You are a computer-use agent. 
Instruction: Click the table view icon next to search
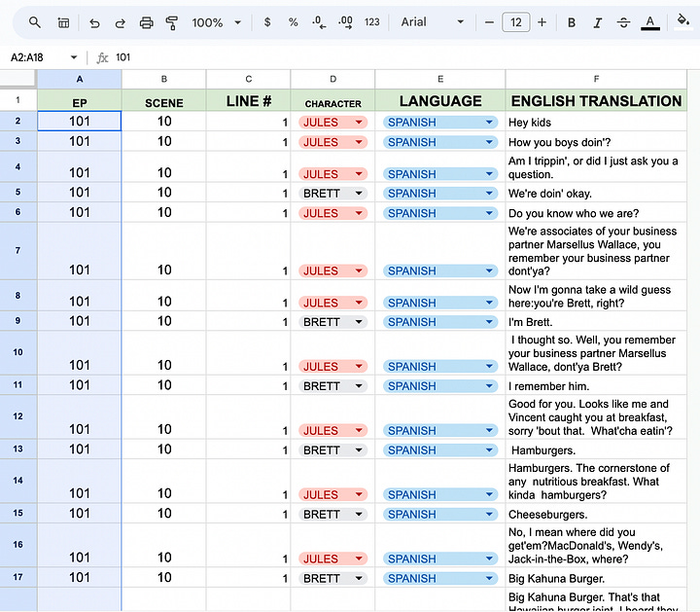click(x=63, y=22)
